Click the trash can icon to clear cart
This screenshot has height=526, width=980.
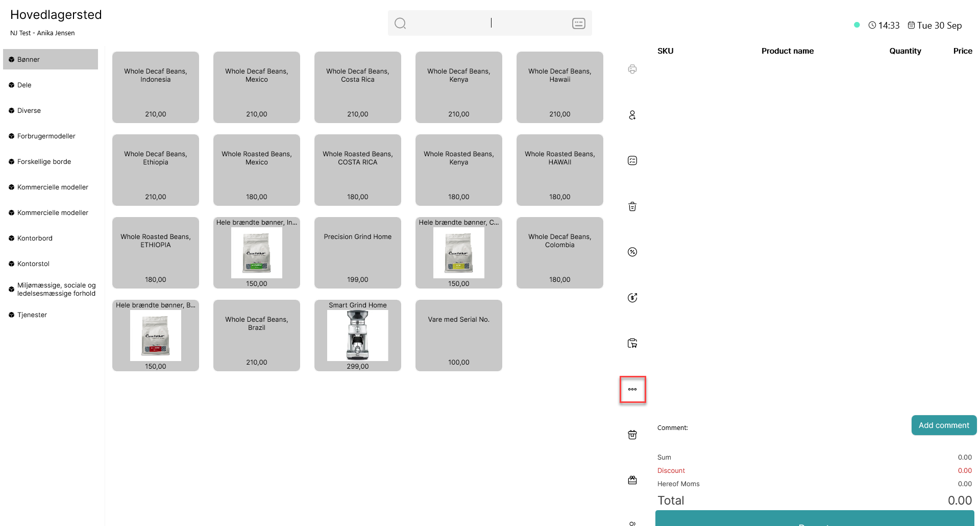(x=632, y=206)
